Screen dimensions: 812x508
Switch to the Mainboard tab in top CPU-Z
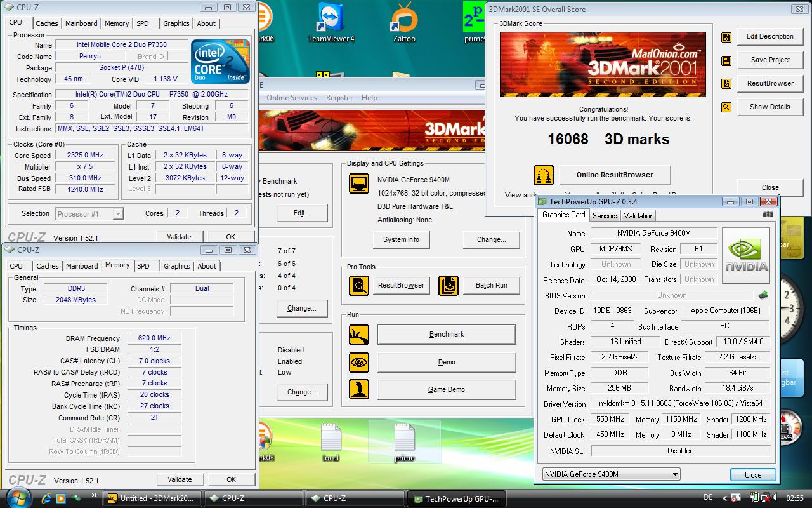coord(81,23)
